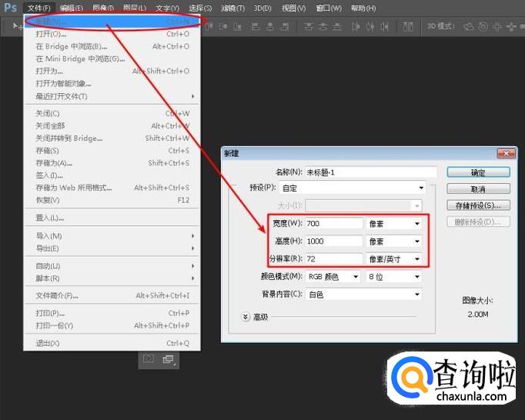This screenshot has width=525, height=420.
Task: Choose 打印(P)... menu item
Action: tap(112, 313)
